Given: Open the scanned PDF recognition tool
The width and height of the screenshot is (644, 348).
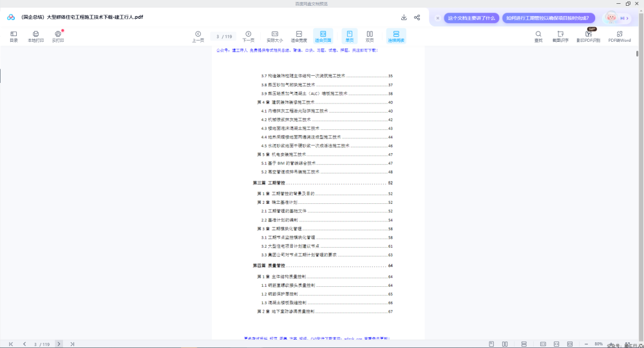Looking at the screenshot, I should (x=588, y=37).
